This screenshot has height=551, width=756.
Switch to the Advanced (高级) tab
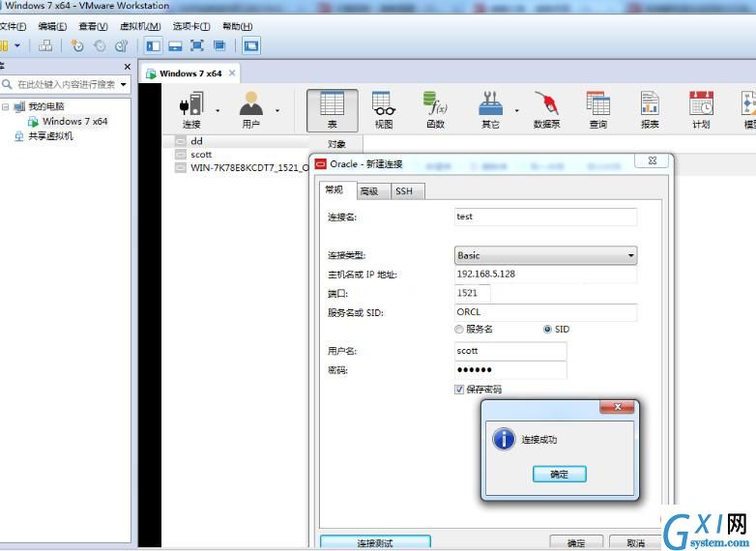click(x=373, y=191)
